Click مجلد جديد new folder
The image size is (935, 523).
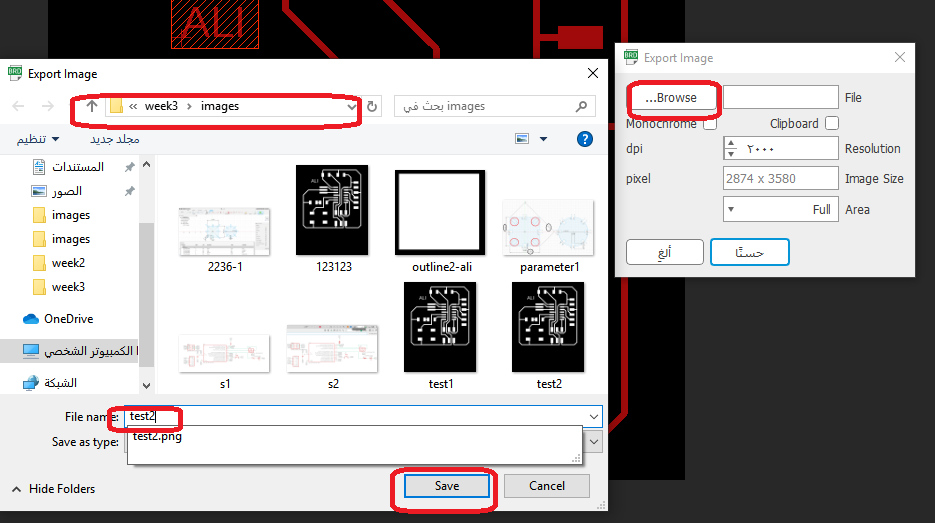pos(114,139)
